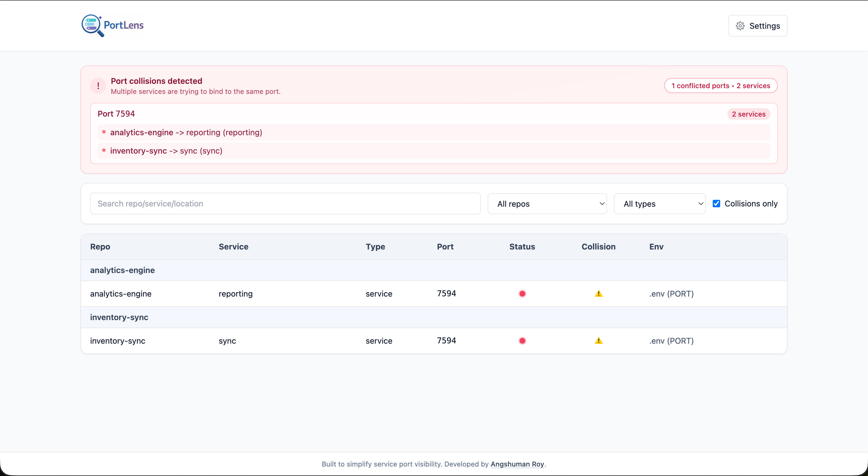Click the 2 services badge on Port 7594

pos(748,114)
